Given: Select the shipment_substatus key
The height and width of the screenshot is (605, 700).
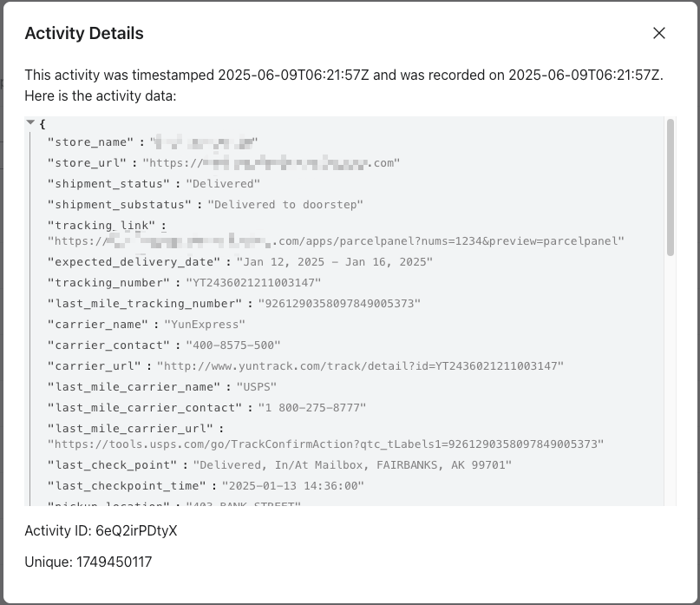Looking at the screenshot, I should point(120,205).
